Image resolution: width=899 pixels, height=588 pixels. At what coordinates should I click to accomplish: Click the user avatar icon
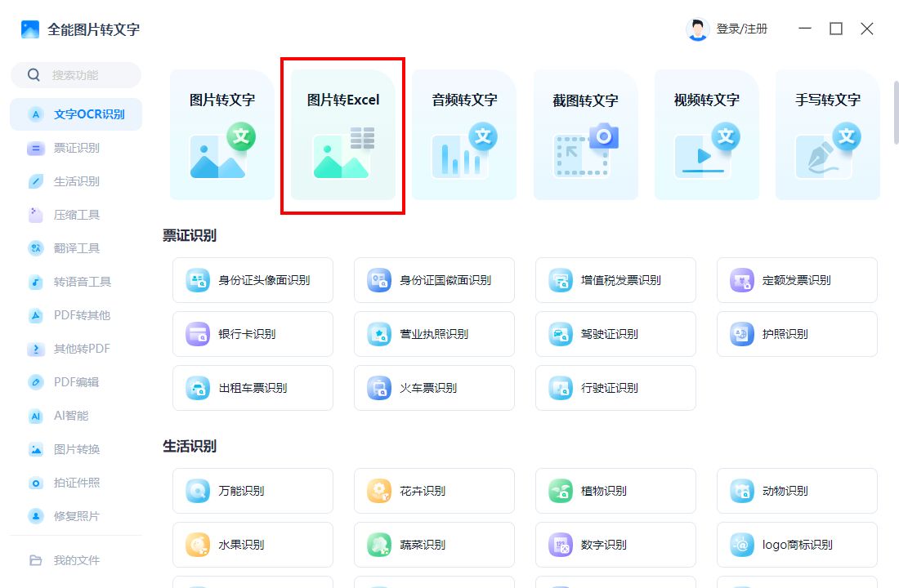point(697,29)
